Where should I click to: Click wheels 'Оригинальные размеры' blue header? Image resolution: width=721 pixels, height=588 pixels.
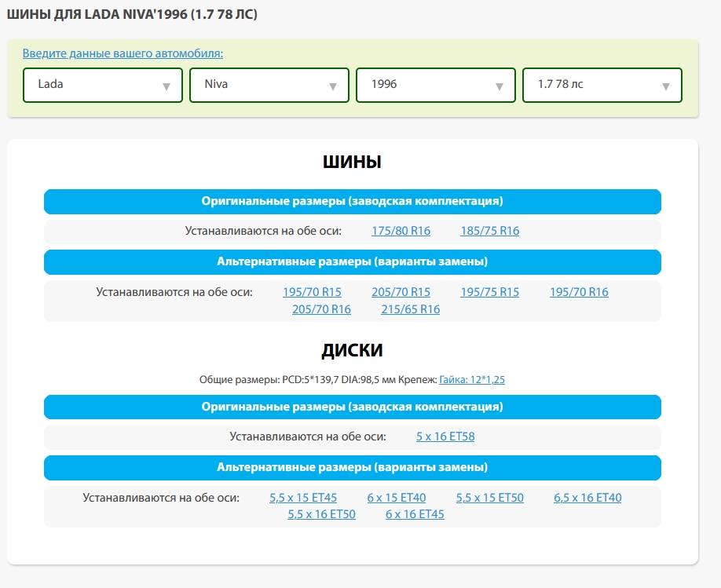click(x=352, y=407)
